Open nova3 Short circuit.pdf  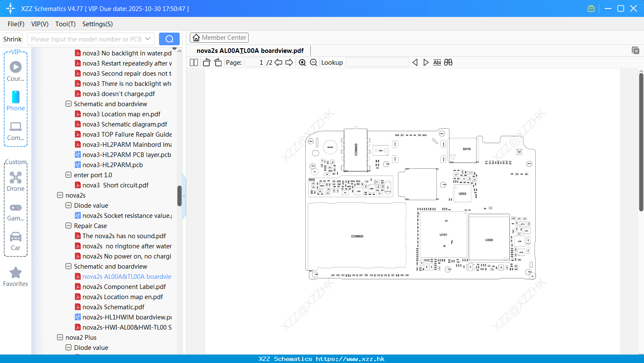pyautogui.click(x=112, y=185)
